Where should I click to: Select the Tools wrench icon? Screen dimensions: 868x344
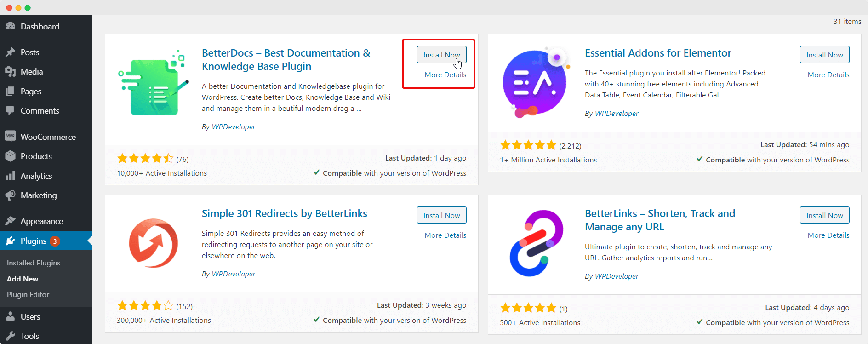(10, 336)
